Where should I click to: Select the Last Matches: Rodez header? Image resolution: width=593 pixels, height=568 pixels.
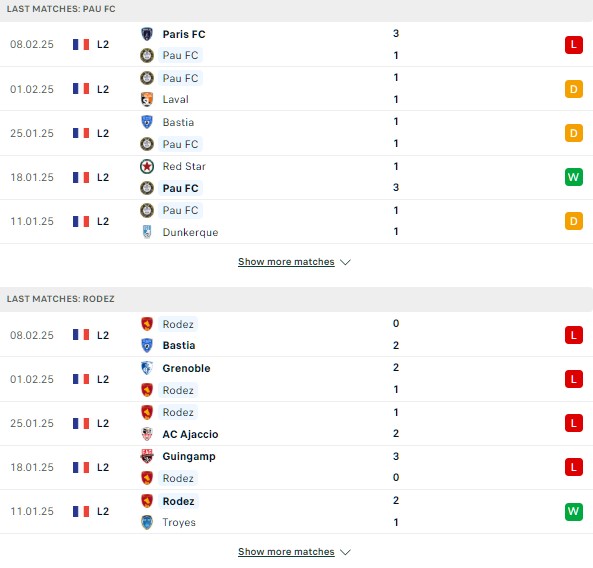(x=61, y=299)
